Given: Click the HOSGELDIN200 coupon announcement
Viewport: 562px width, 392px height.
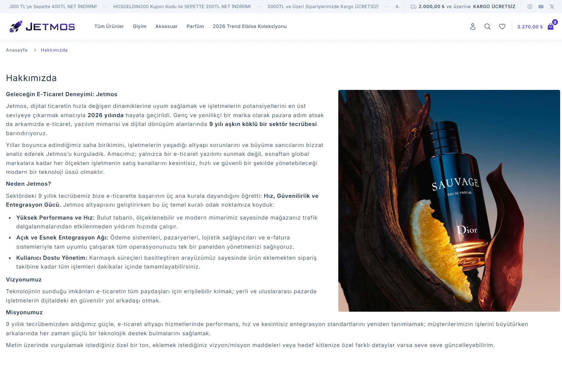Looking at the screenshot, I should (x=182, y=7).
